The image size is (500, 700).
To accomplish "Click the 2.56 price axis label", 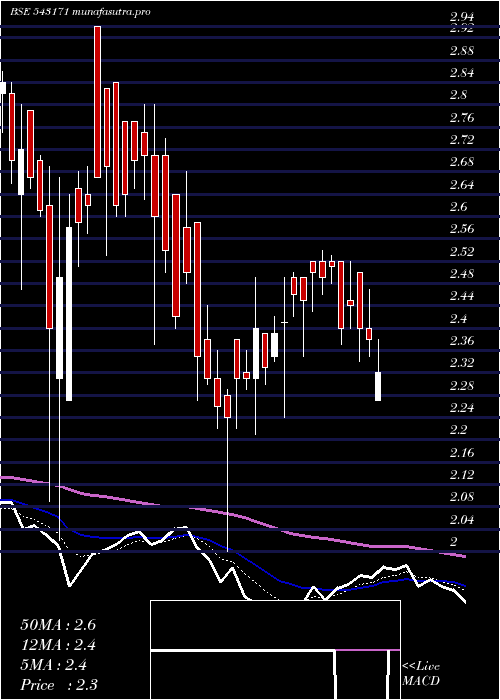I will pyautogui.click(x=462, y=229).
